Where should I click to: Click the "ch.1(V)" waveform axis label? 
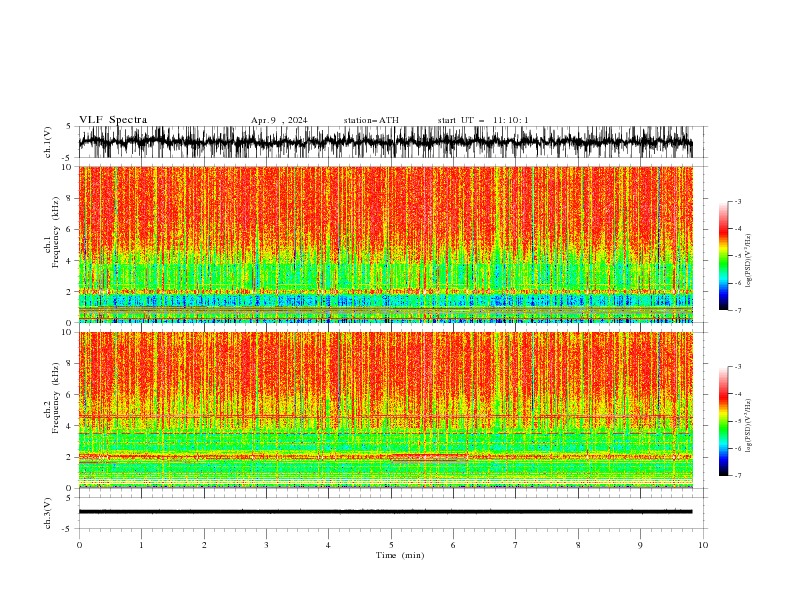click(48, 142)
